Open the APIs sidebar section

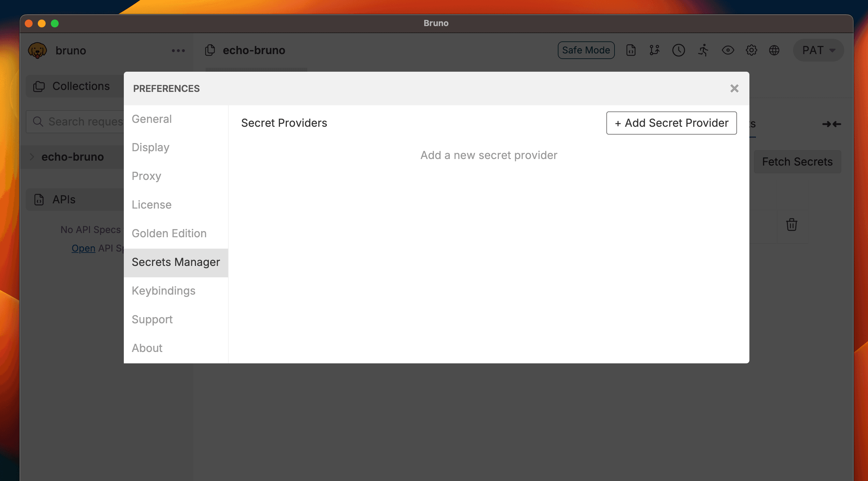coord(75,199)
